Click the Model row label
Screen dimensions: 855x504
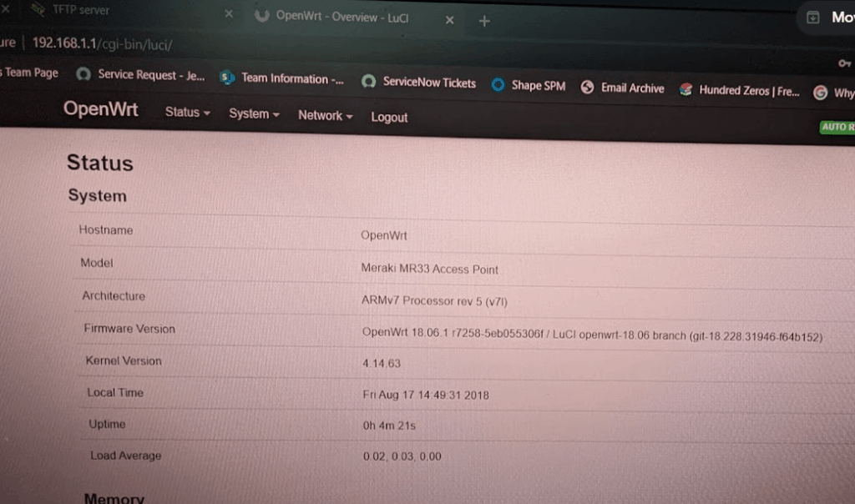97,263
